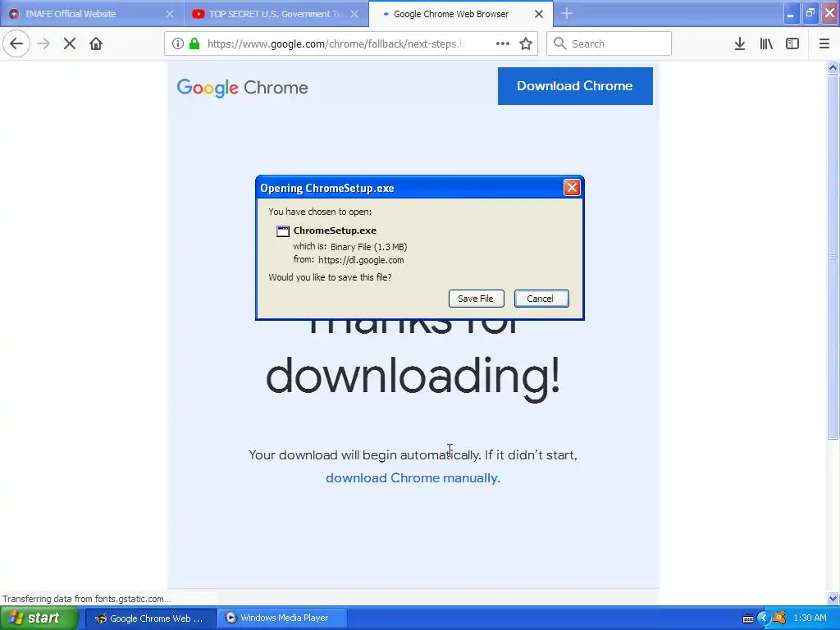Click the forward navigation arrow

pyautogui.click(x=43, y=43)
